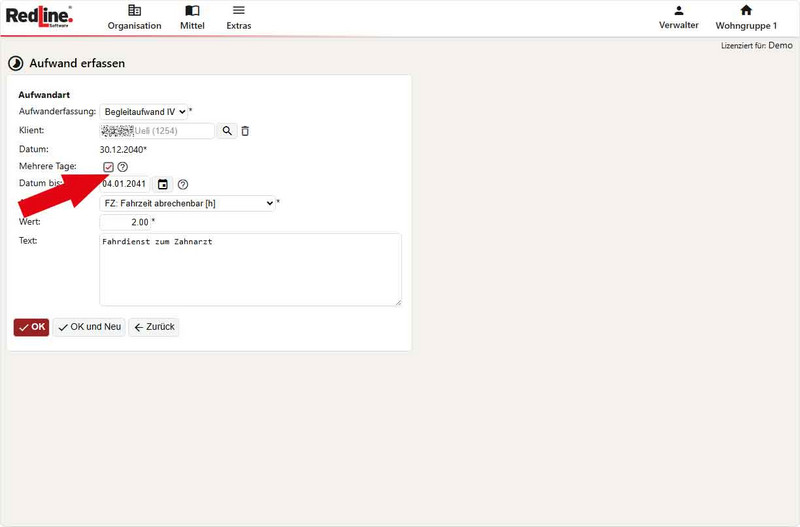The image size is (800, 527).
Task: Open the Mittel menu
Action: pos(192,17)
